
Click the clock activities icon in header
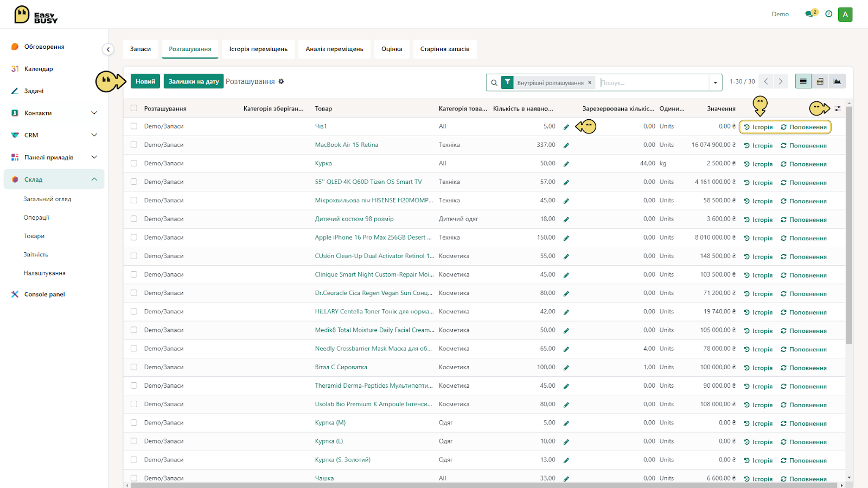(828, 14)
